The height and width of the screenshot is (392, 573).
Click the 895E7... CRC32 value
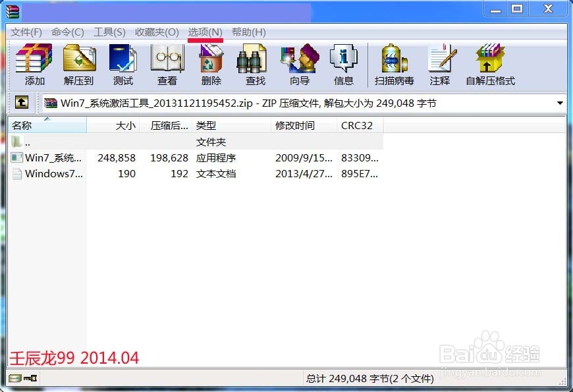(360, 174)
